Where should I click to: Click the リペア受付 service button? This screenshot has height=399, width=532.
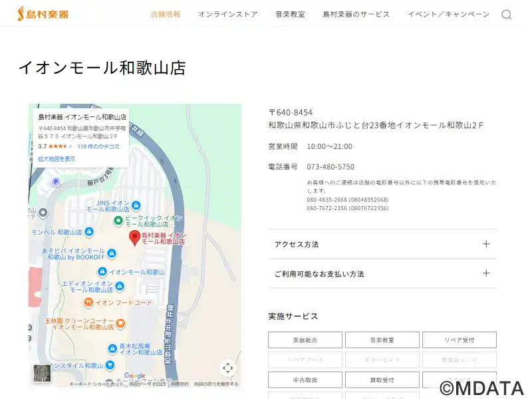[459, 340]
